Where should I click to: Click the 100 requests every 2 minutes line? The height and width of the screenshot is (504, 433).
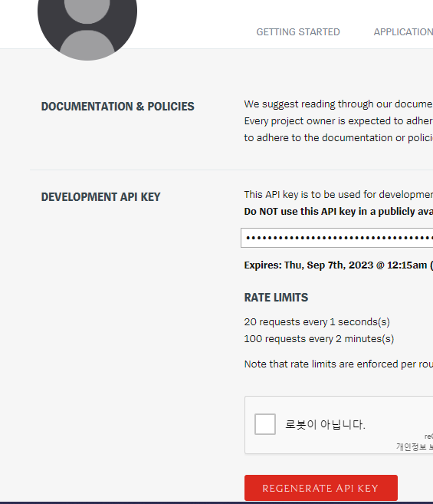pos(319,339)
